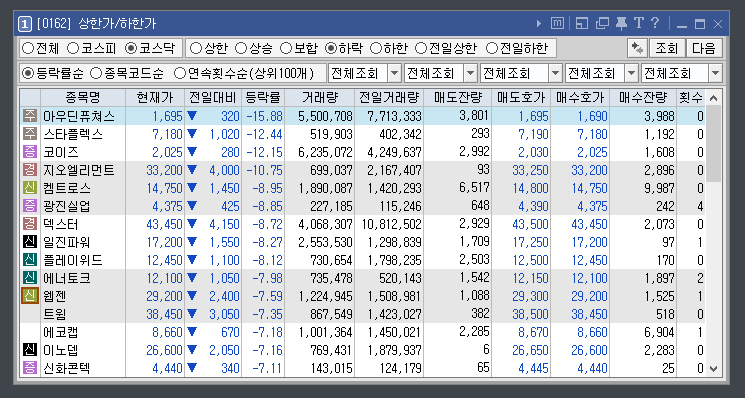745x398 pixels.
Task: Click the T font icon in title bar
Action: pyautogui.click(x=639, y=23)
